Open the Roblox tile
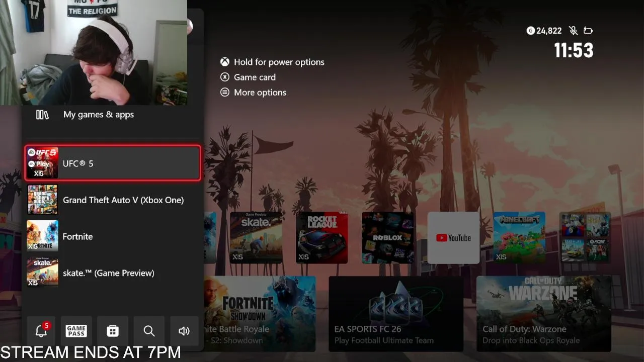This screenshot has width=644, height=362. pyautogui.click(x=388, y=238)
